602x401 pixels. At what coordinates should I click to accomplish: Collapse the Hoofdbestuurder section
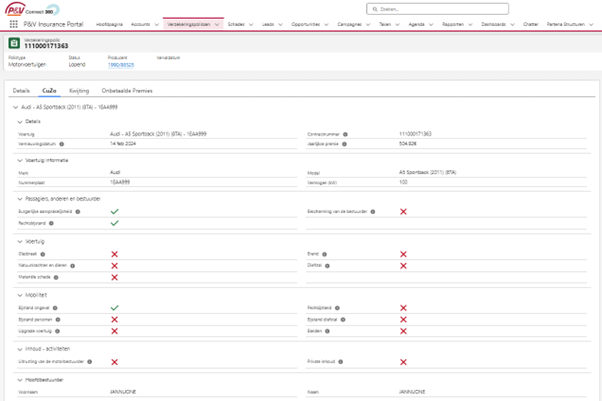pyautogui.click(x=20, y=380)
